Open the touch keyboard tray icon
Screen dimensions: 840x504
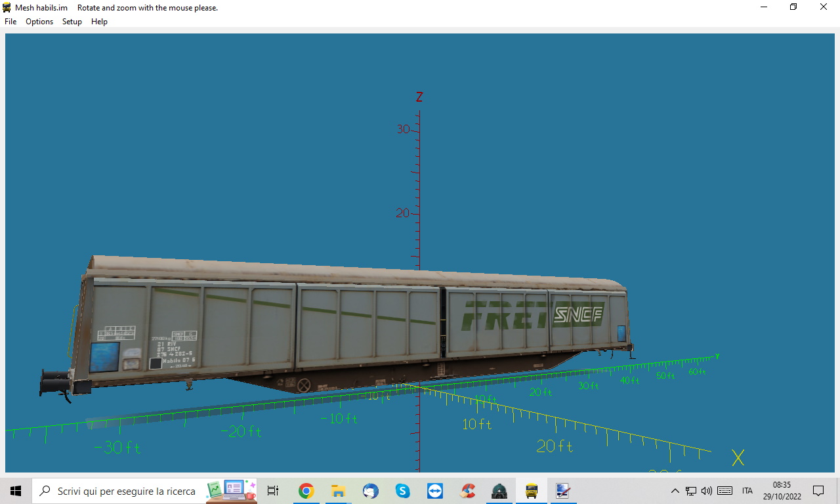(x=725, y=491)
